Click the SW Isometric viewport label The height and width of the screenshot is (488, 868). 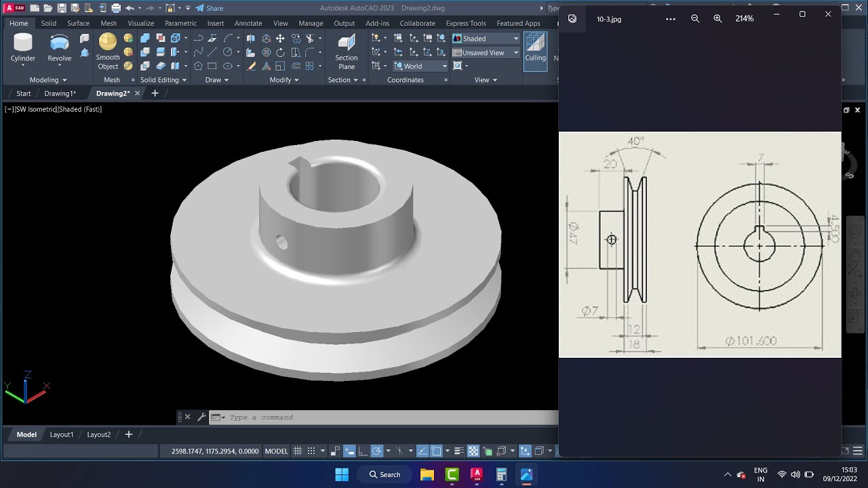35,109
